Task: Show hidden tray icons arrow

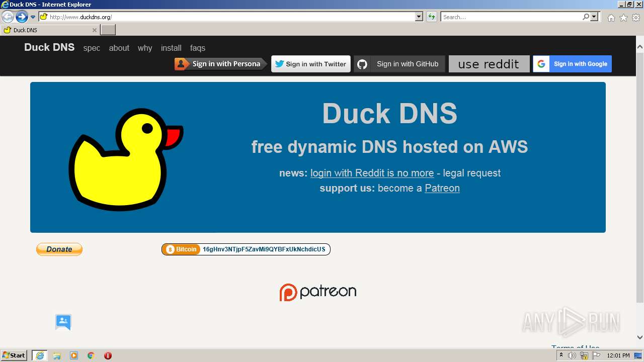Action: tap(561, 355)
